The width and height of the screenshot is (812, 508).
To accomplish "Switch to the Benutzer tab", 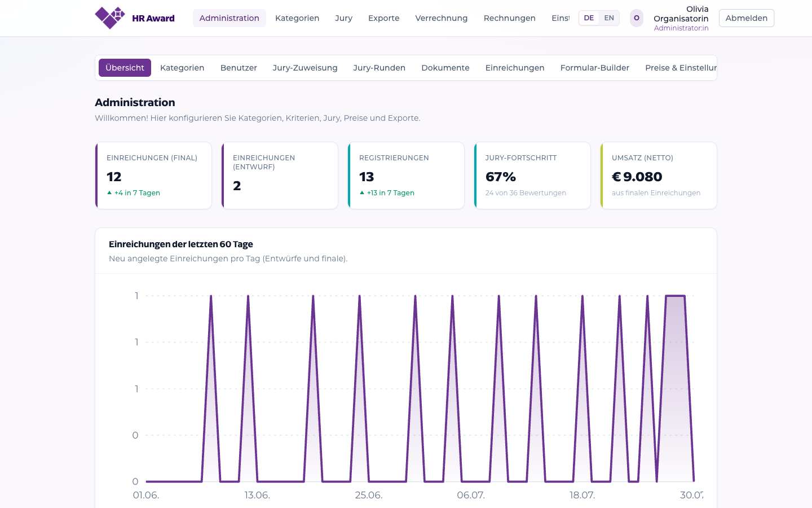I will point(239,68).
